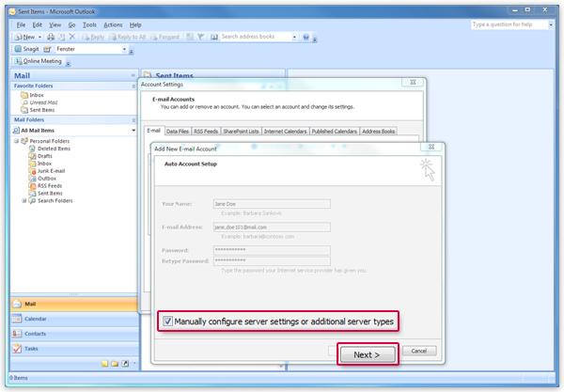Select Inbox under Favorite Folders

(x=32, y=95)
